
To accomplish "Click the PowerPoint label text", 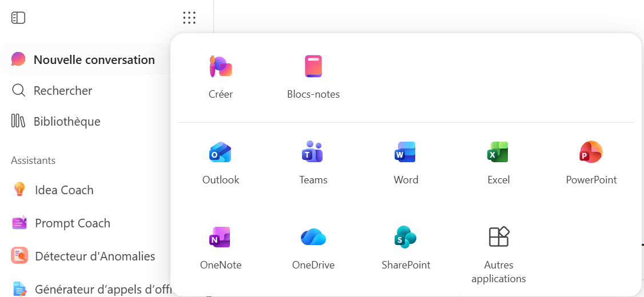I will click(591, 180).
